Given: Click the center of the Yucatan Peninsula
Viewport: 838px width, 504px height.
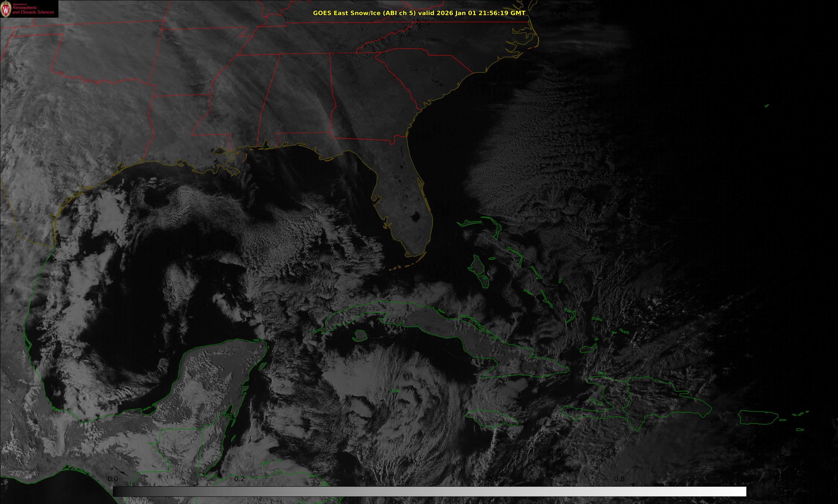Looking at the screenshot, I should pyautogui.click(x=220, y=375).
